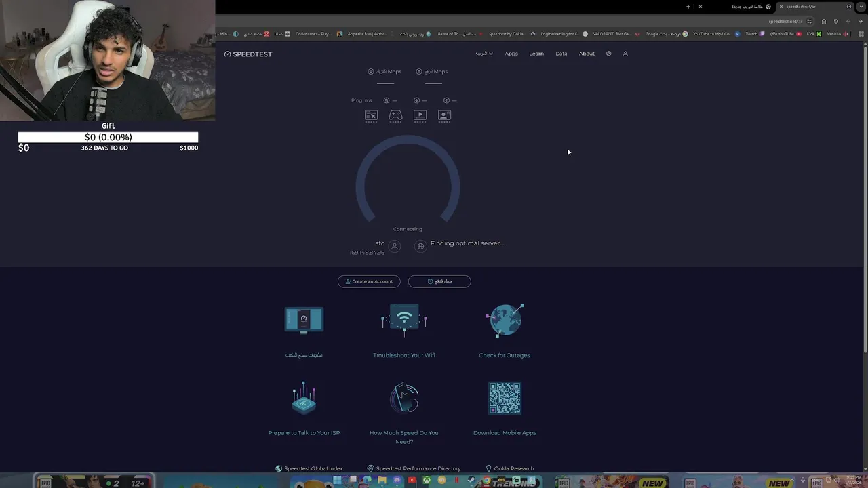Screen dimensions: 868x488
Task: Open the Apps menu
Action: pos(511,54)
